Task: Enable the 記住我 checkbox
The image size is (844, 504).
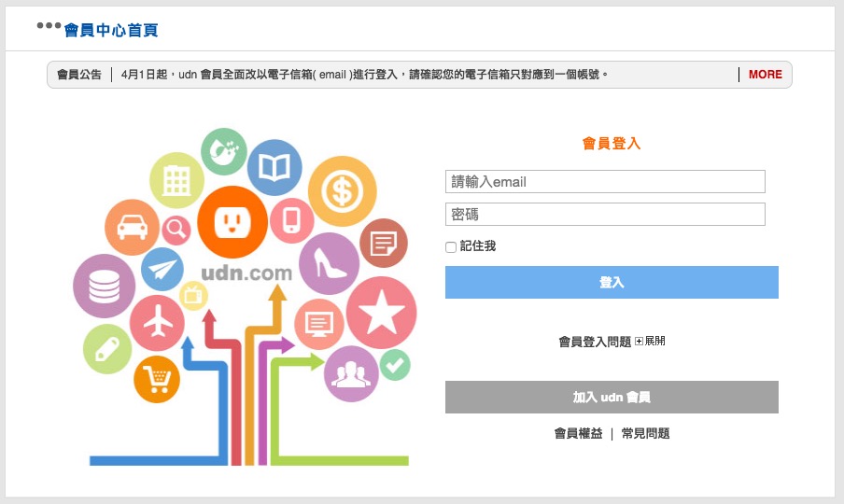Action: [451, 247]
